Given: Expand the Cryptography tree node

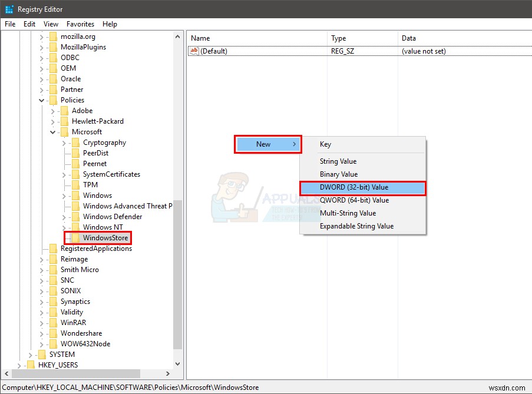Looking at the screenshot, I should click(x=64, y=143).
